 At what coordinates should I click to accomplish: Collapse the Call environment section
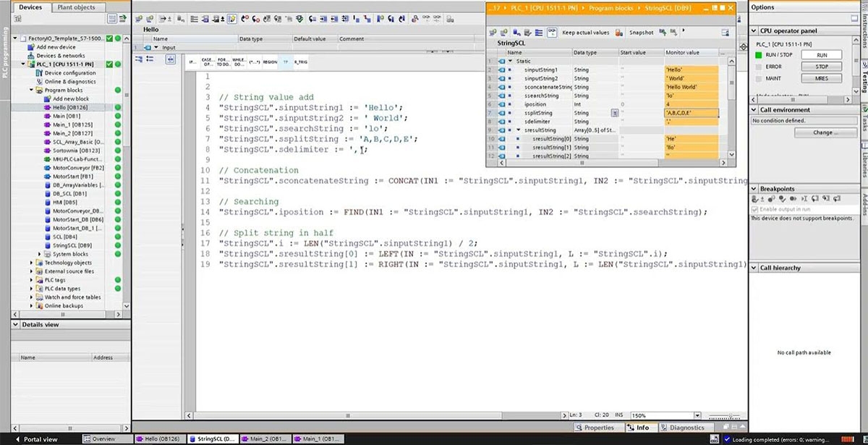click(x=755, y=110)
